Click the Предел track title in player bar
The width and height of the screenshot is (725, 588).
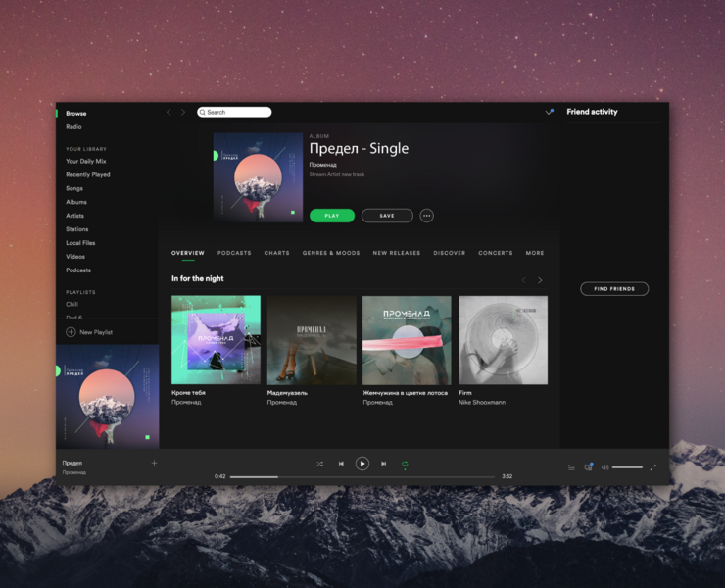pos(72,463)
